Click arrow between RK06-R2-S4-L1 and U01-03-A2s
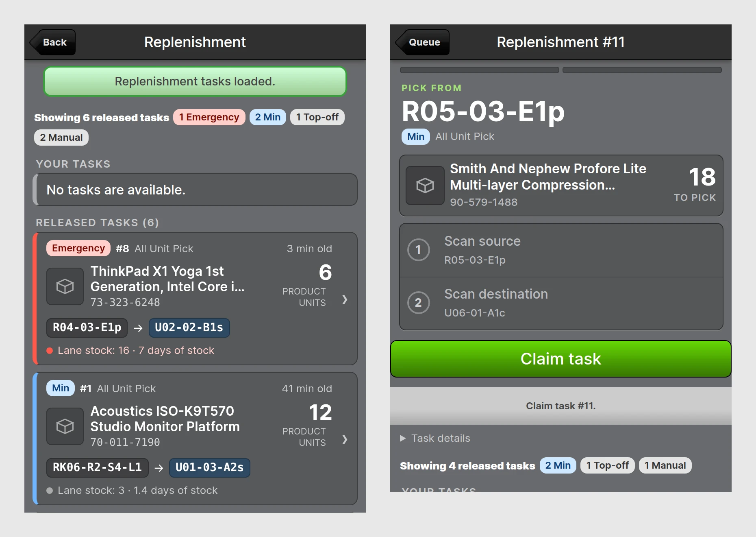Viewport: 756px width, 537px height. (x=159, y=468)
